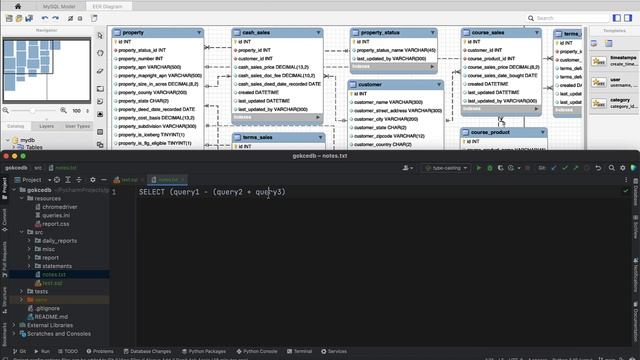Collapse the cash_sales table dropdown arrow
This screenshot has height=360, width=640.
pyautogui.click(x=318, y=33)
